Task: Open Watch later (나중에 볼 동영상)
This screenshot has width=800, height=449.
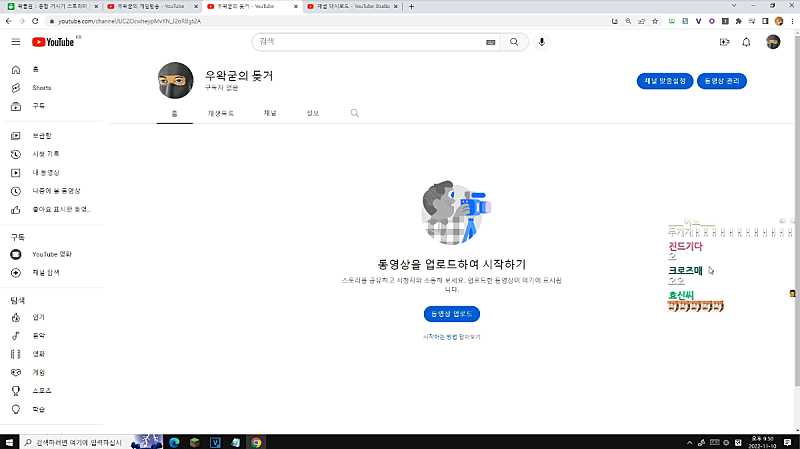Action: (54, 191)
